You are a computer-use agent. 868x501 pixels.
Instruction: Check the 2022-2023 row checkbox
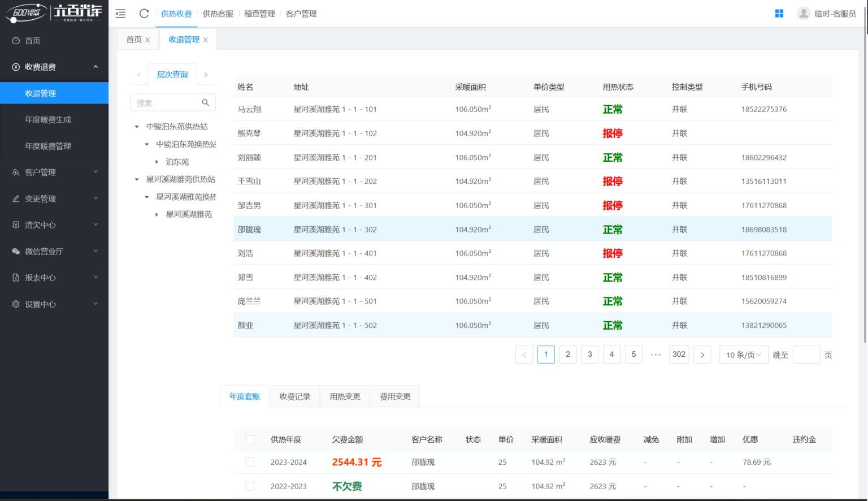[x=250, y=486]
